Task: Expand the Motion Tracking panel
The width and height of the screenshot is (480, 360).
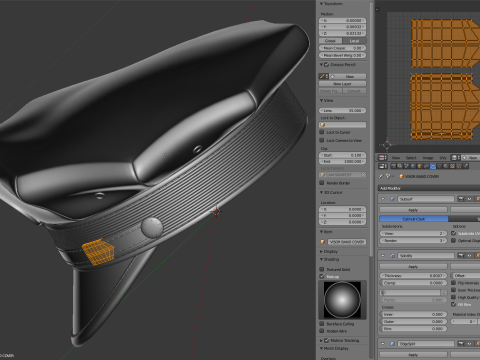Action: pyautogui.click(x=322, y=340)
